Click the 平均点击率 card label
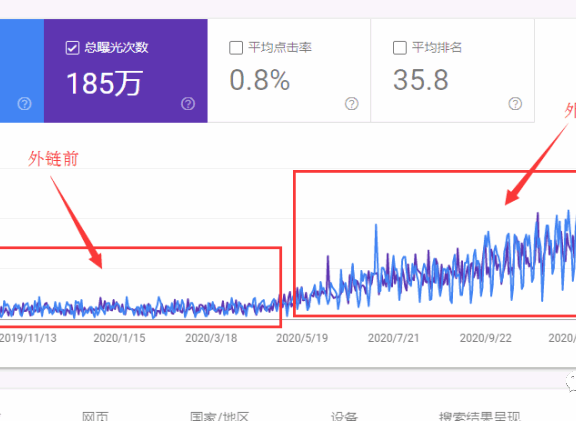 tap(280, 48)
